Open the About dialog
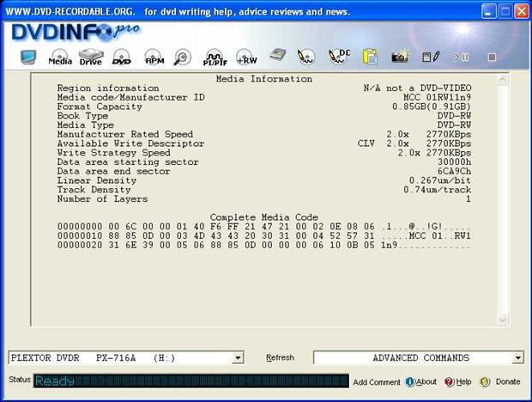This screenshot has width=532, height=402. (x=421, y=381)
